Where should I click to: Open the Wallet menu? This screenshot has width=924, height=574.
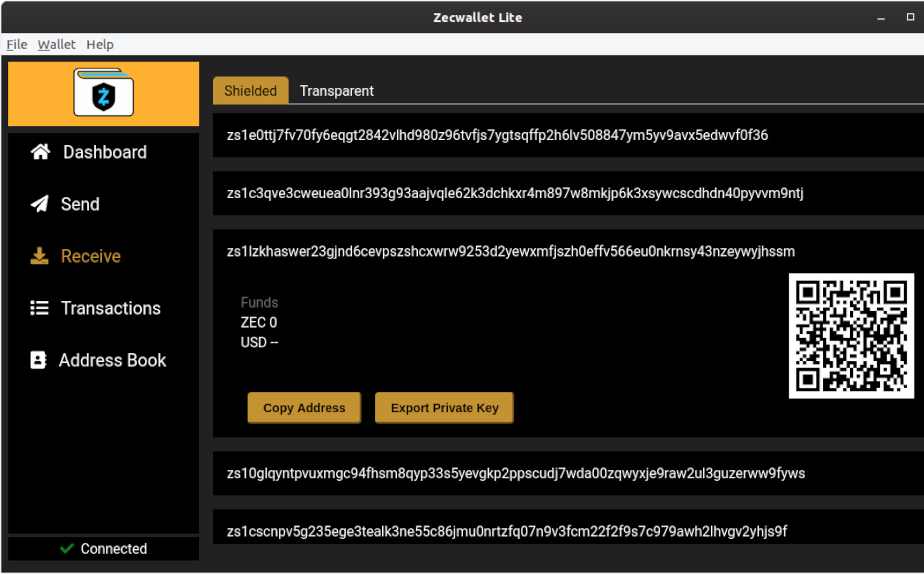(57, 45)
